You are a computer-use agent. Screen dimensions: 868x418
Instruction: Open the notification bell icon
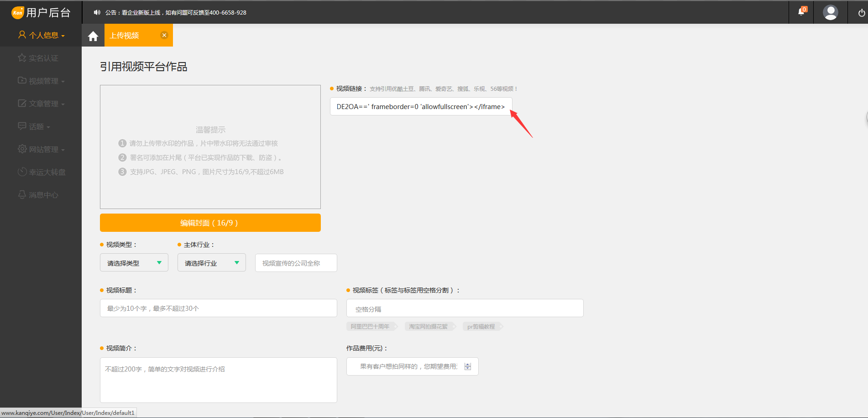[801, 12]
